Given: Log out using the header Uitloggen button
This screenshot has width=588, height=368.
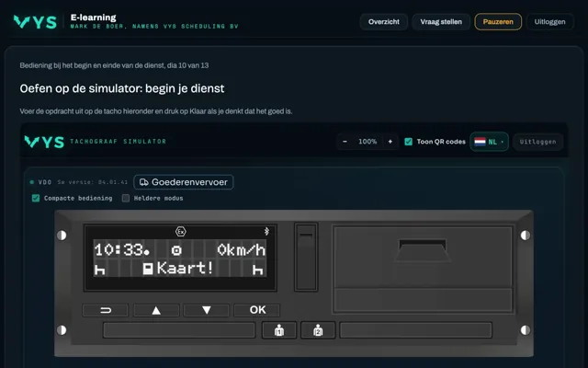Looking at the screenshot, I should click(549, 22).
